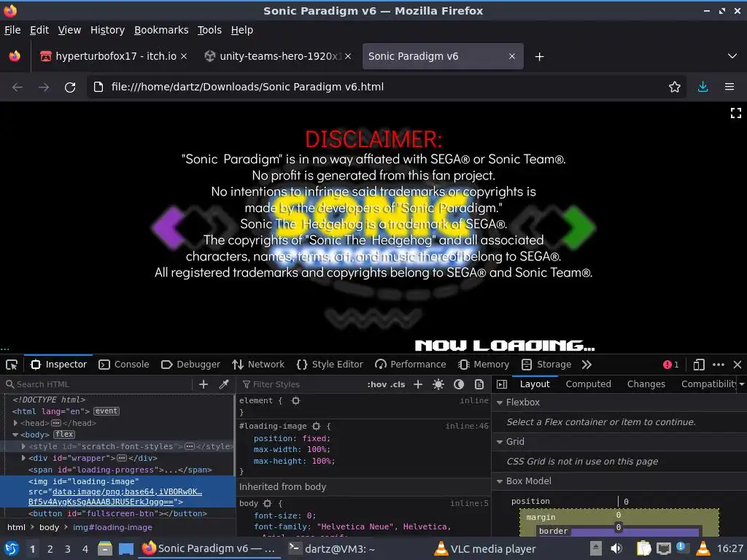
Task: Create new node with plus icon in markup toolbar
Action: [x=204, y=384]
